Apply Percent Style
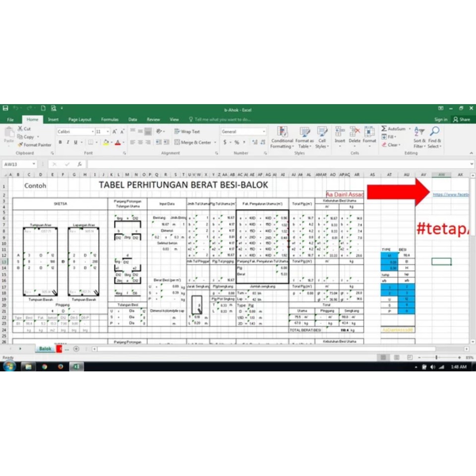This screenshot has width=476, height=476. pyautogui.click(x=237, y=142)
